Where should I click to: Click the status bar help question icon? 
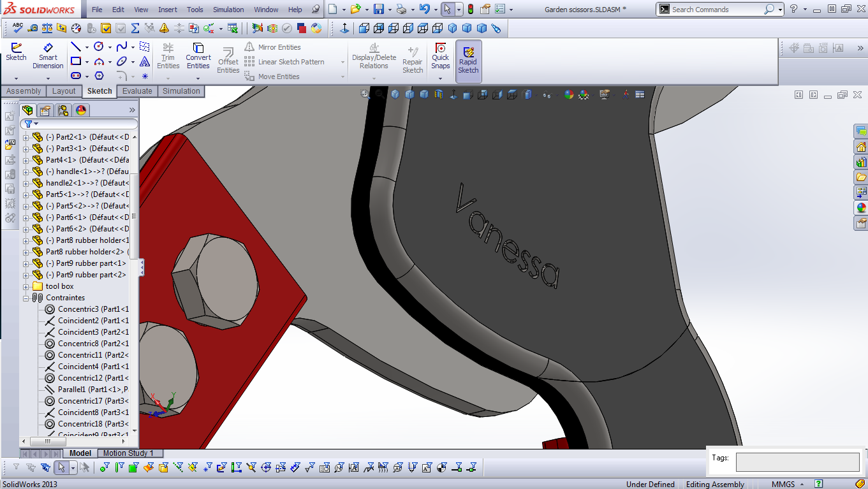pyautogui.click(x=818, y=484)
